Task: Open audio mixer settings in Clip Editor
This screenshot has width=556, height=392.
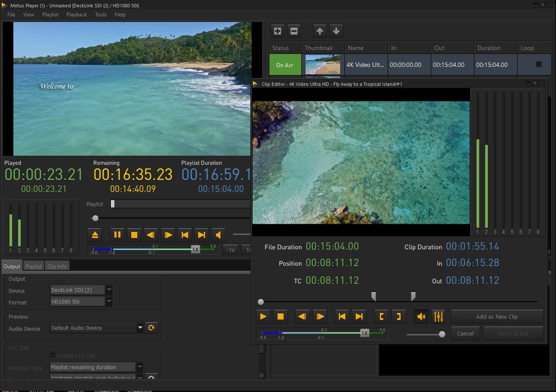Action: pyautogui.click(x=439, y=317)
